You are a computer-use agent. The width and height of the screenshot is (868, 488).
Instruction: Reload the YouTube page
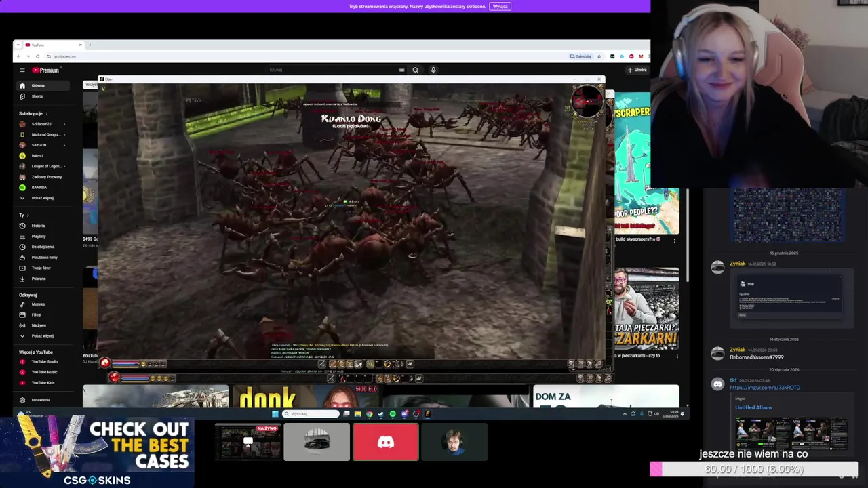tap(37, 56)
